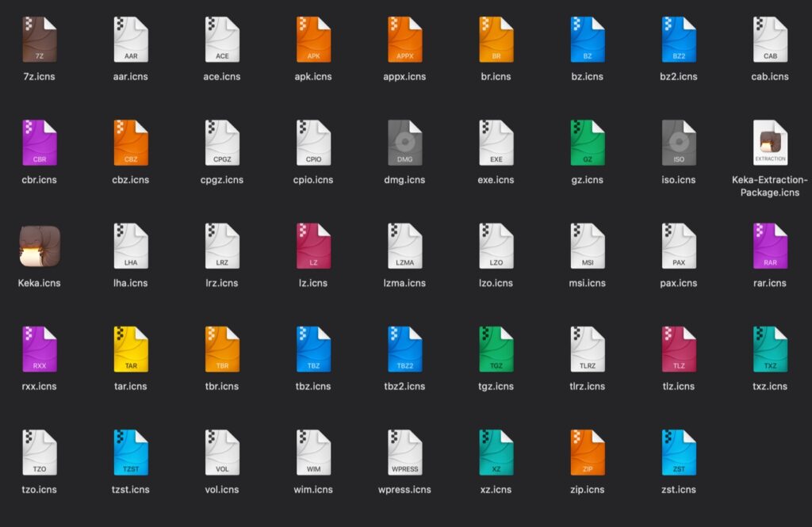Select the brown 7Z file icon
Screen dimensions: 812x527
point(40,40)
